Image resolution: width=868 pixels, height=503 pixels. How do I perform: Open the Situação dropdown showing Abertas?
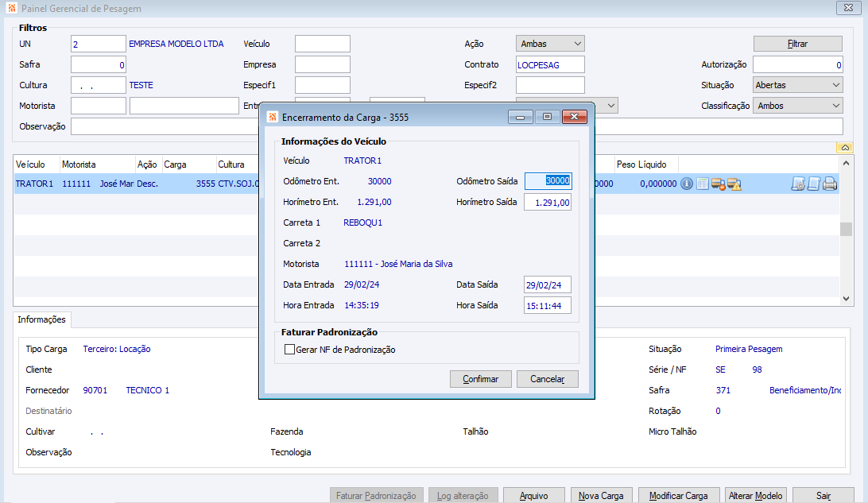[x=798, y=85]
